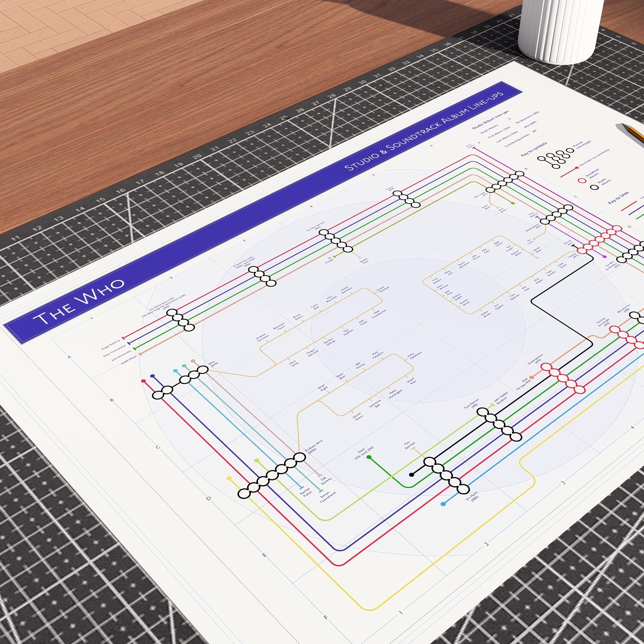Select the "Speedy Keen" name
This screenshot has width=644, height=644.
click(364, 261)
